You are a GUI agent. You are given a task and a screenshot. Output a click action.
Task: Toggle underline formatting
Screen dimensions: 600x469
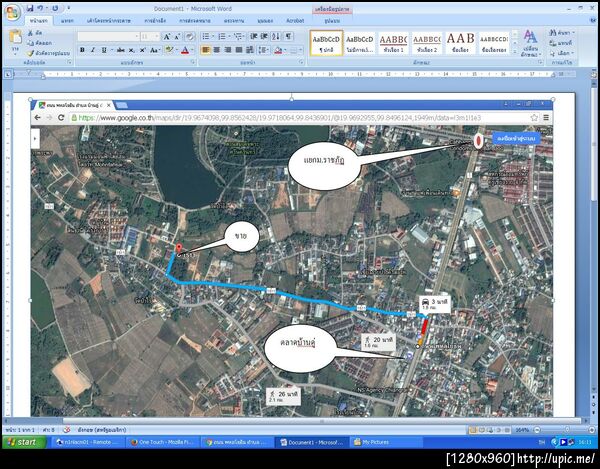(104, 50)
